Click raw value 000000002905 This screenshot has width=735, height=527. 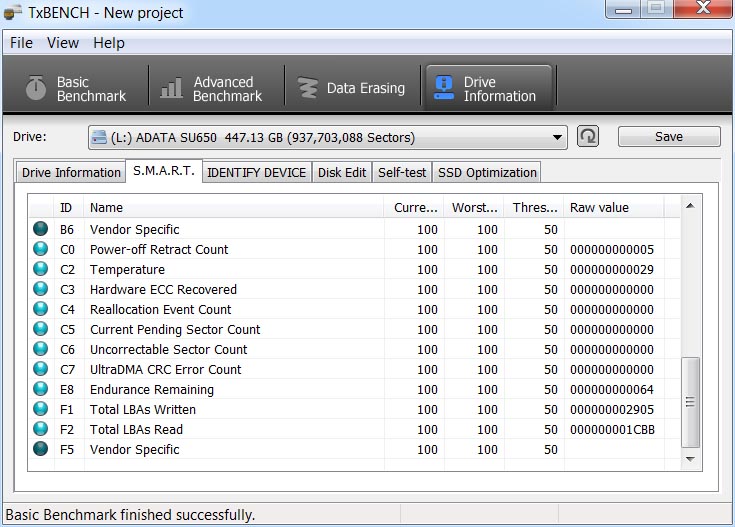point(612,409)
